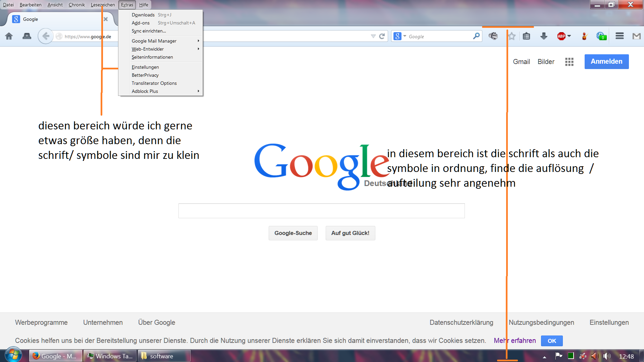Expand the search engine selector dropdown

405,36
